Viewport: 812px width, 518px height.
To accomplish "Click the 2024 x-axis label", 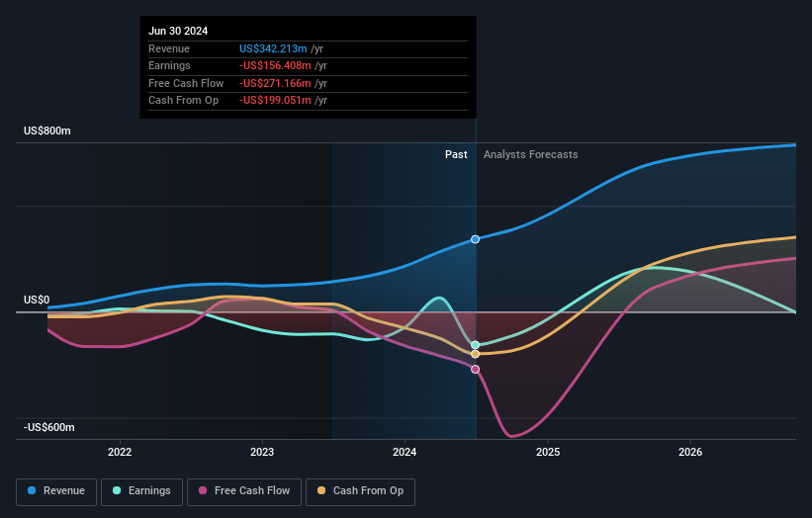I will pos(405,452).
